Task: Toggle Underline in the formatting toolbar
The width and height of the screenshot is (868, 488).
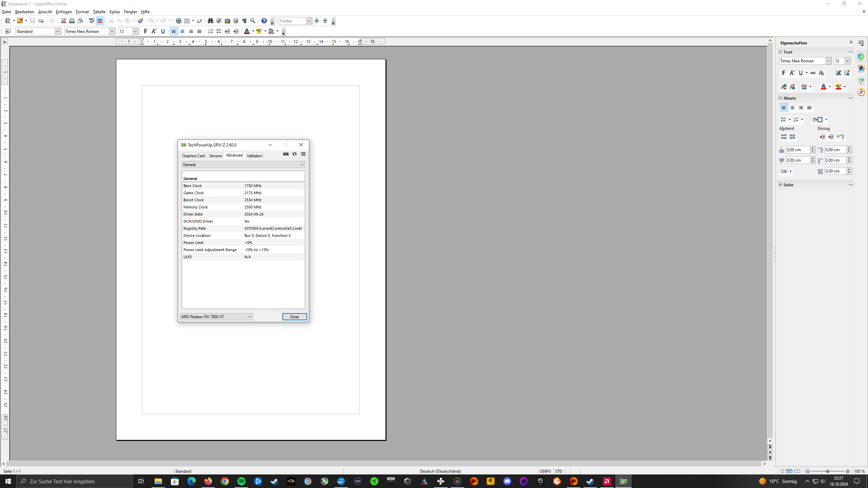Action: coord(163,31)
